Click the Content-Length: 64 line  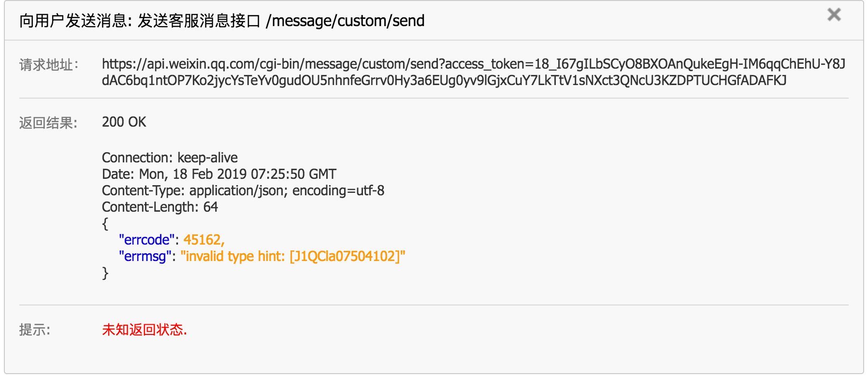click(x=160, y=207)
